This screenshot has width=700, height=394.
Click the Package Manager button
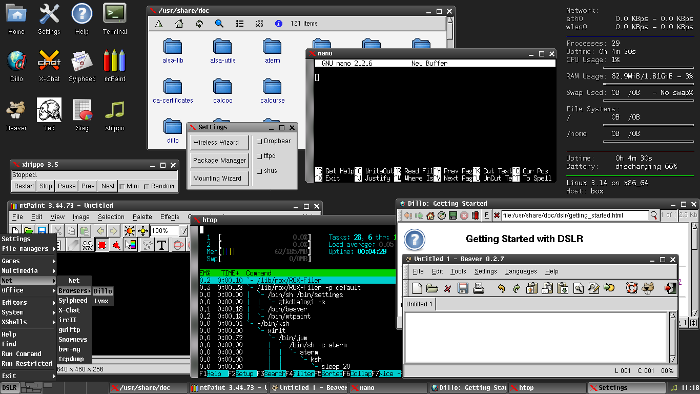point(218,160)
